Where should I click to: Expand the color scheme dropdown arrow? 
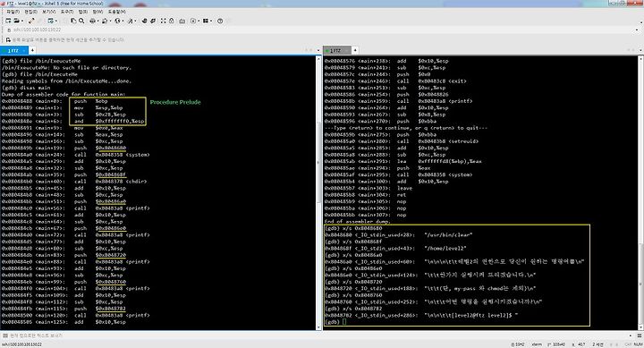point(111,21)
